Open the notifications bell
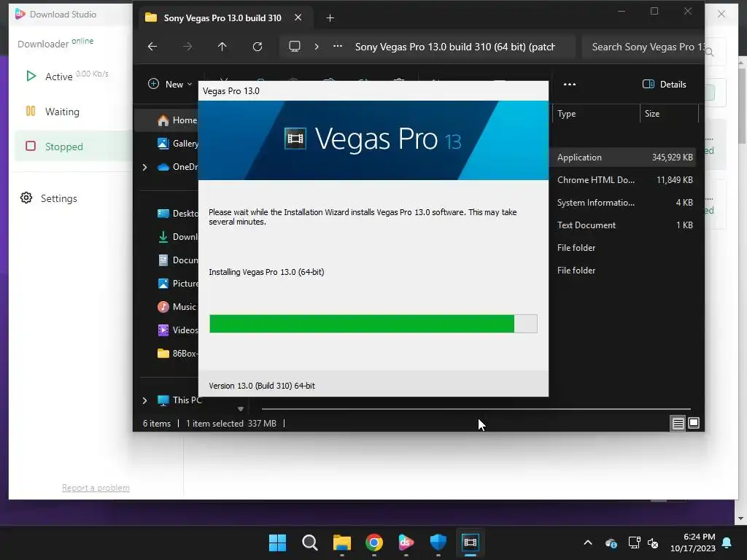This screenshot has height=560, width=747. pyautogui.click(x=727, y=542)
